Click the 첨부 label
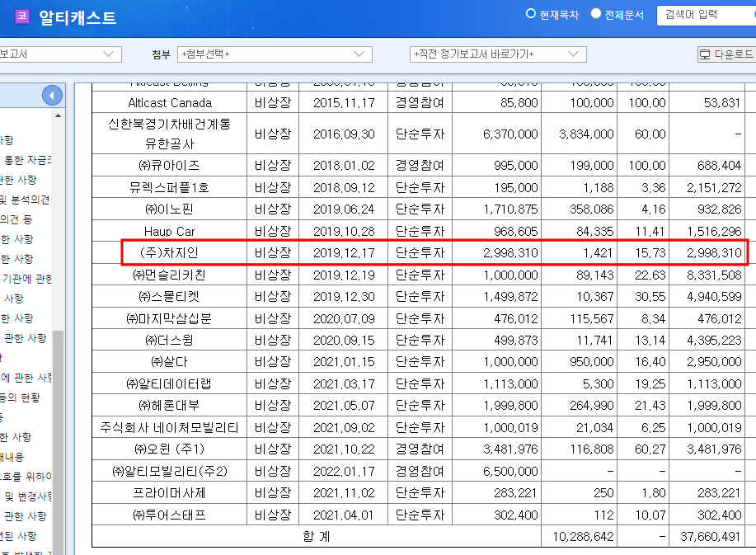 [x=161, y=54]
